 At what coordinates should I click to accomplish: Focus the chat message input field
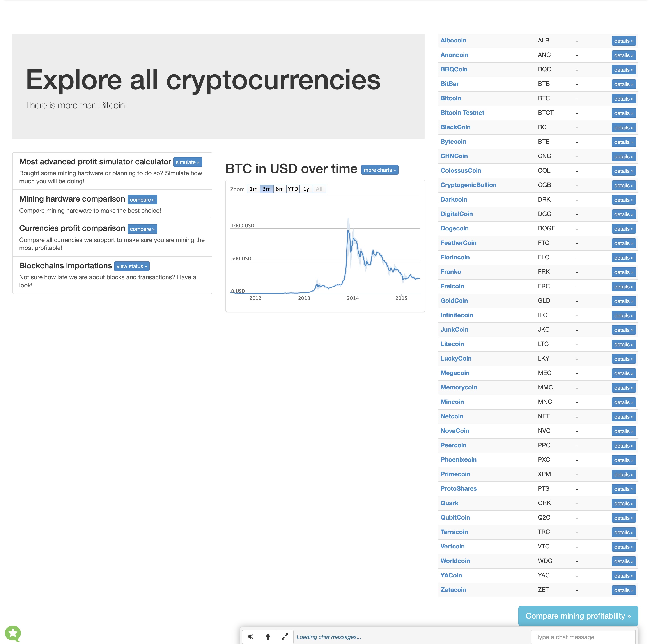point(583,637)
